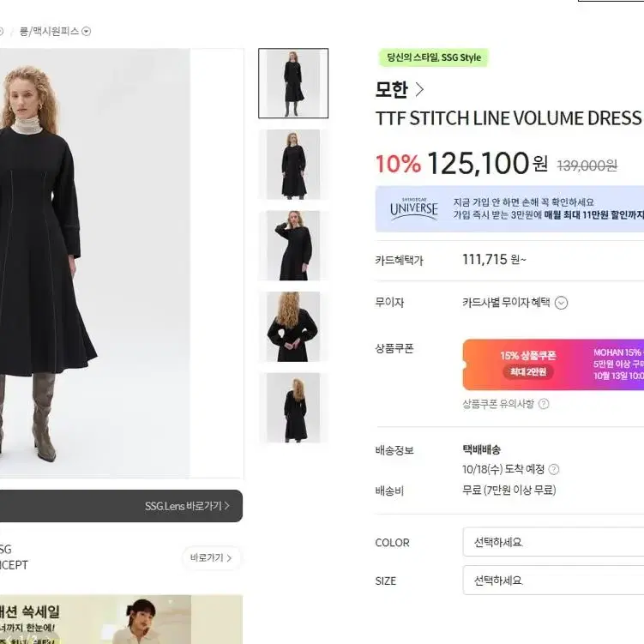Click the 무료 (7만원 이상 무료) shipping fee text
Screen dimensions: 644x644
(509, 490)
